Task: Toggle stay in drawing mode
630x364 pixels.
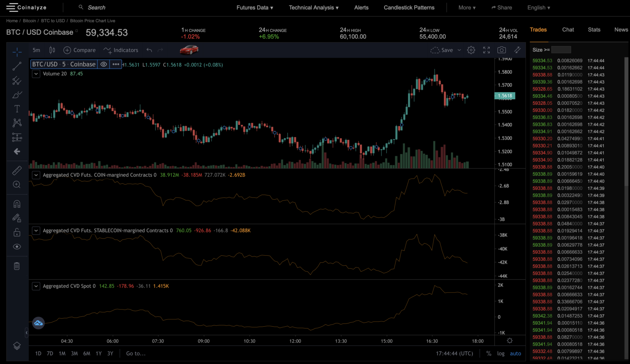Action: pos(17,218)
